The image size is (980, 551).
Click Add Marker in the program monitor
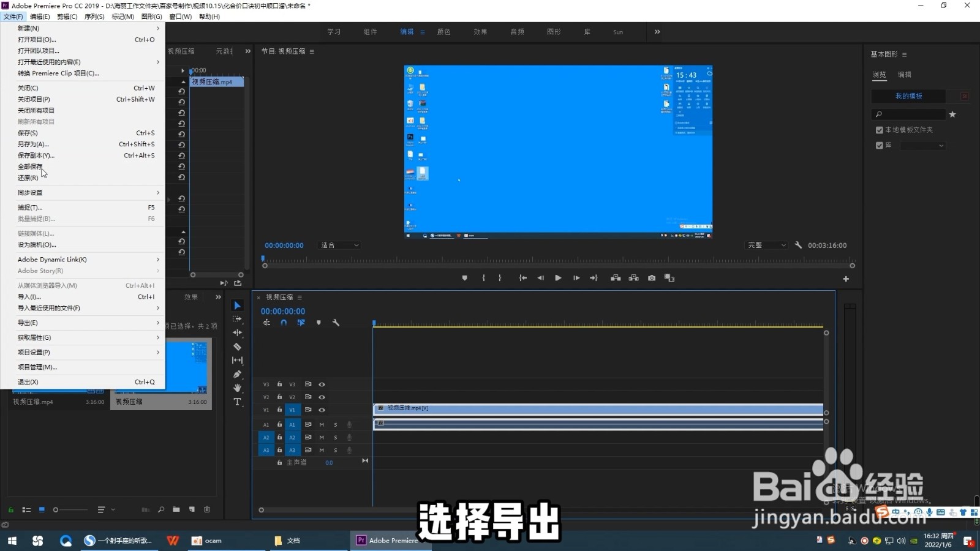pyautogui.click(x=465, y=278)
